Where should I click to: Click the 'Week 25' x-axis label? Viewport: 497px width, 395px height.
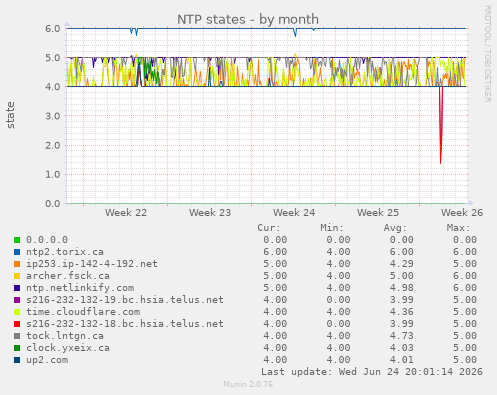pyautogui.click(x=378, y=213)
